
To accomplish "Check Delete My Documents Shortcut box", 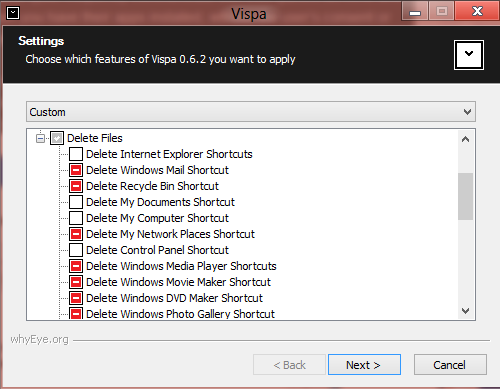I will coord(76,202).
